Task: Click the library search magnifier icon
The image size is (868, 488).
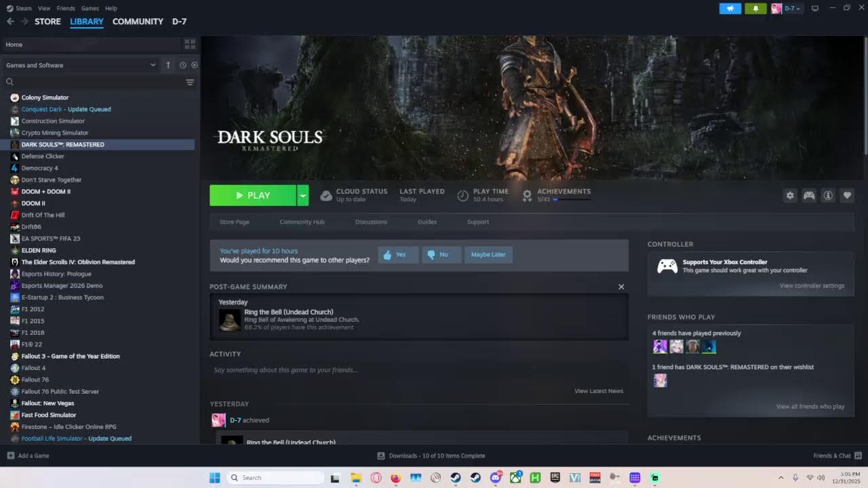Action: coord(10,82)
